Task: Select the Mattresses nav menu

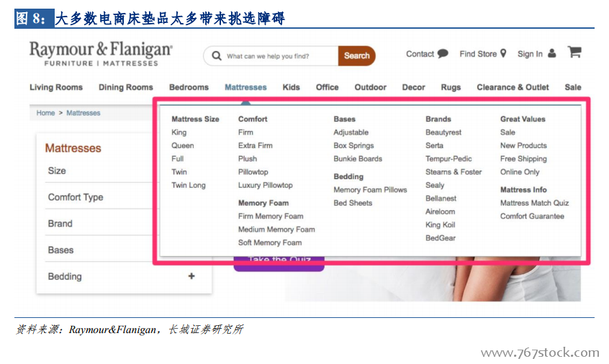Action: point(245,87)
